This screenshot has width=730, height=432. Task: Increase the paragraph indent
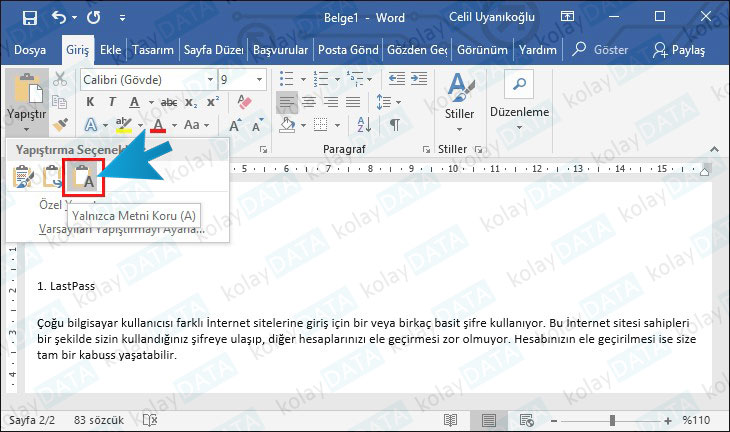click(x=419, y=79)
